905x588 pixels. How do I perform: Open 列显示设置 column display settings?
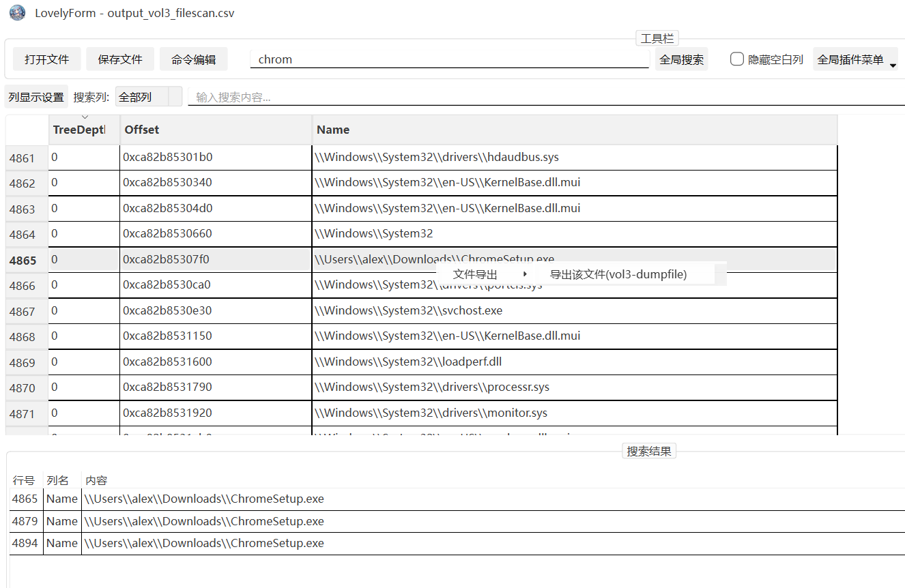click(x=36, y=97)
